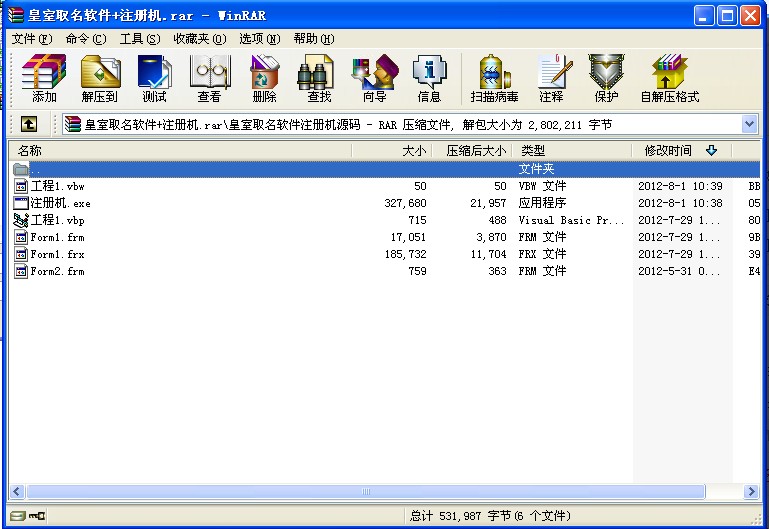Sort by the 大小 column header
The width and height of the screenshot is (769, 529).
tap(392, 151)
